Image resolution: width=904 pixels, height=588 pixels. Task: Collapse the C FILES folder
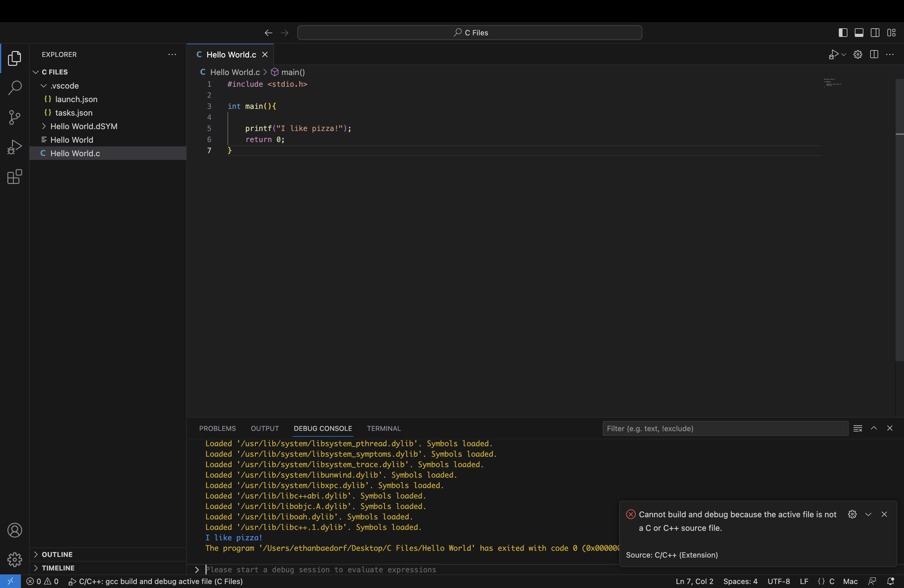(35, 72)
